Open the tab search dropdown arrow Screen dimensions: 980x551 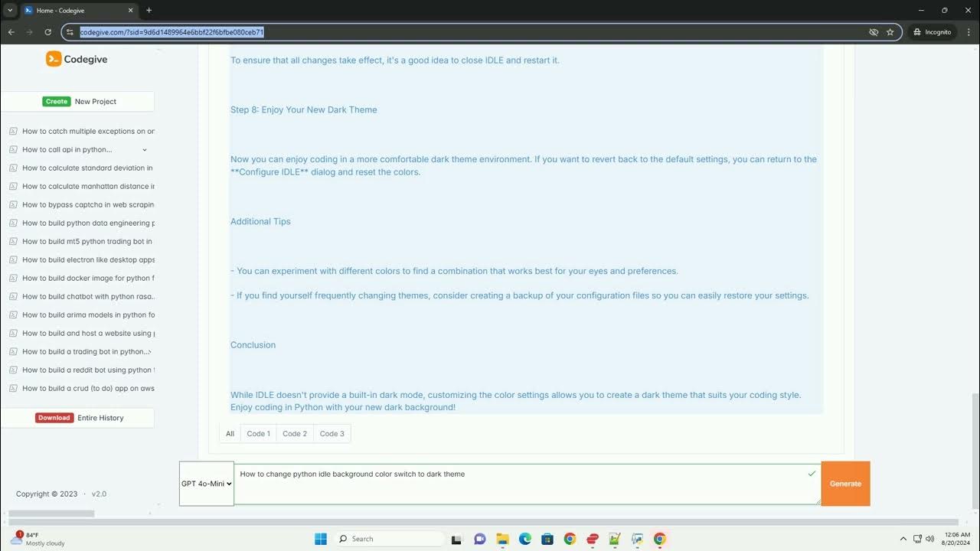click(10, 11)
